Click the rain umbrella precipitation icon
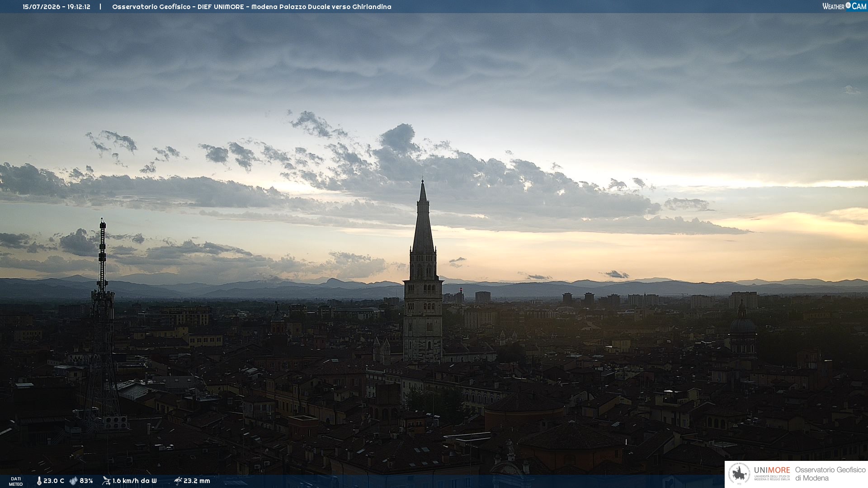 point(178,481)
